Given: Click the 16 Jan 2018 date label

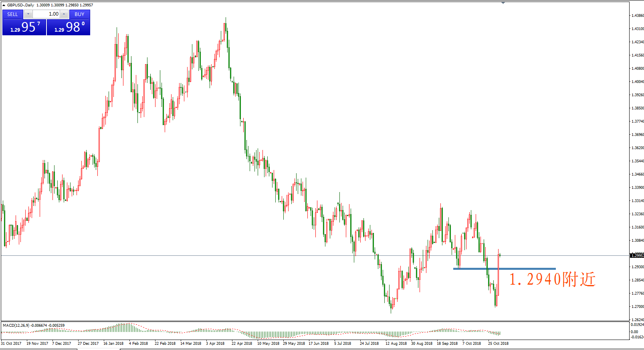Looking at the screenshot, I should [113, 344].
